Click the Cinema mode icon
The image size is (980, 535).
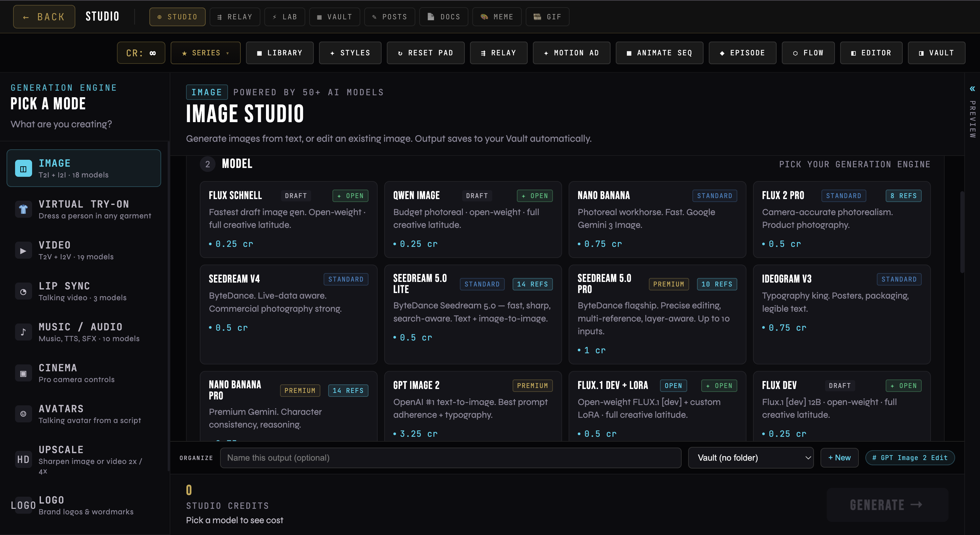click(23, 373)
